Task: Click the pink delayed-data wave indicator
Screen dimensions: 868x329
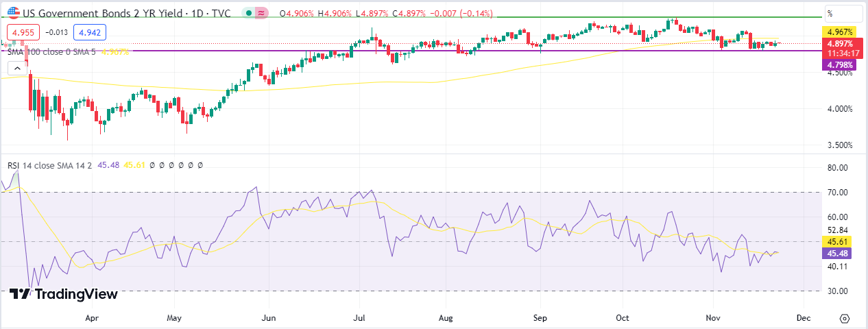Action: (261, 13)
